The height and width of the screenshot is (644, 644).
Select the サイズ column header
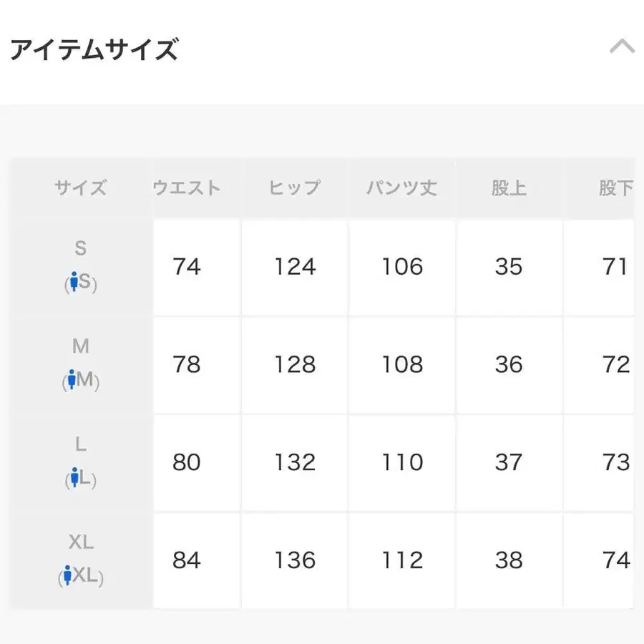pos(80,187)
